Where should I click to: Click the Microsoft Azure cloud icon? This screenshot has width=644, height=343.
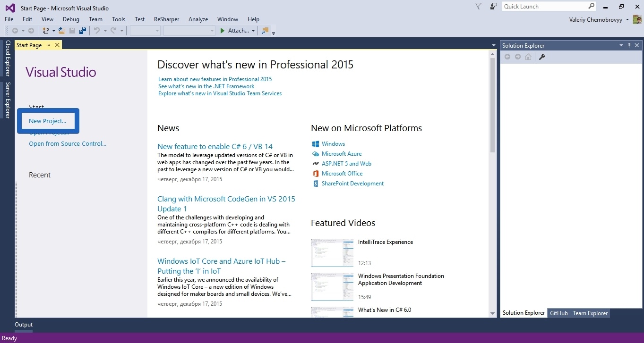316,154
